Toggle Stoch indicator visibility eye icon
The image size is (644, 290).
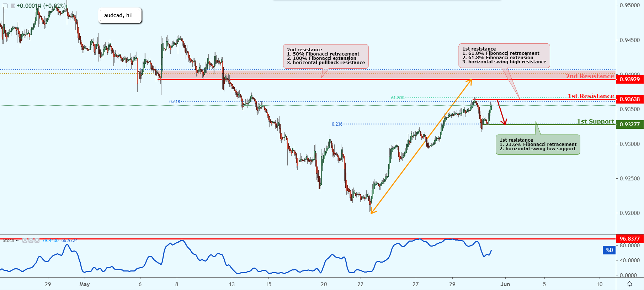pyautogui.click(x=25, y=240)
